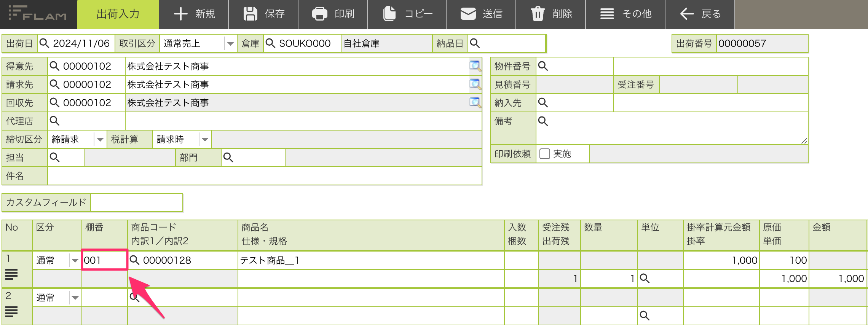This screenshot has width=868, height=325.
Task: Click 金額 value 1,000 in row 1
Action: [x=851, y=279]
